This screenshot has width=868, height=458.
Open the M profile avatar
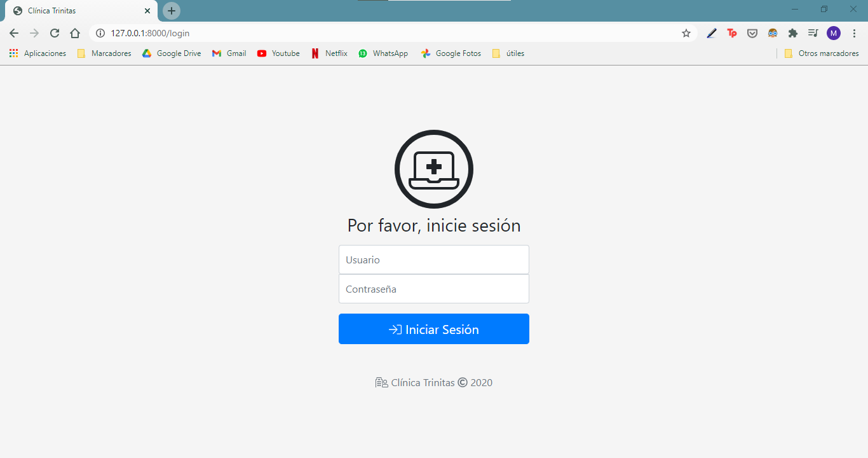click(x=834, y=33)
